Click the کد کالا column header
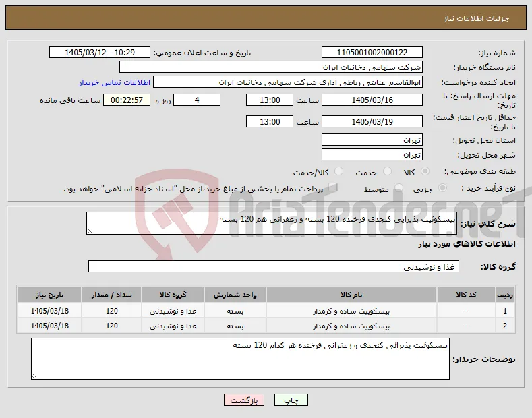The height and width of the screenshot is (418, 532). point(466,295)
